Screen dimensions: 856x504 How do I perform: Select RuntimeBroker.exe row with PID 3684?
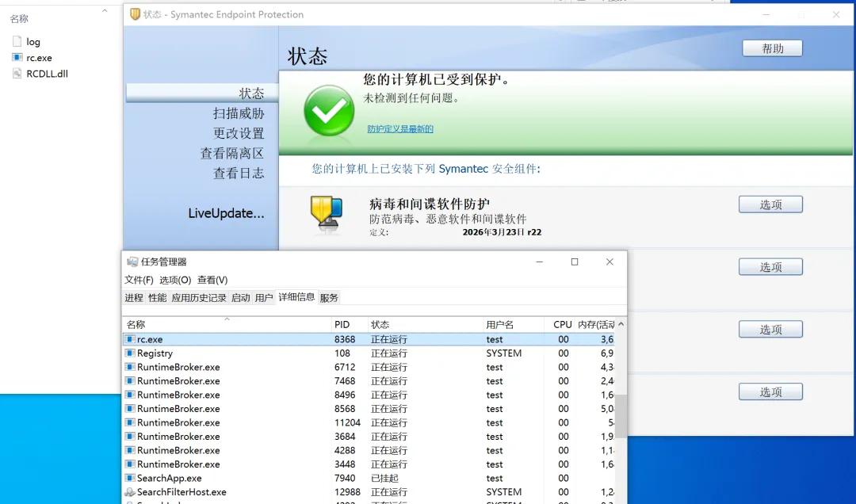click(369, 437)
